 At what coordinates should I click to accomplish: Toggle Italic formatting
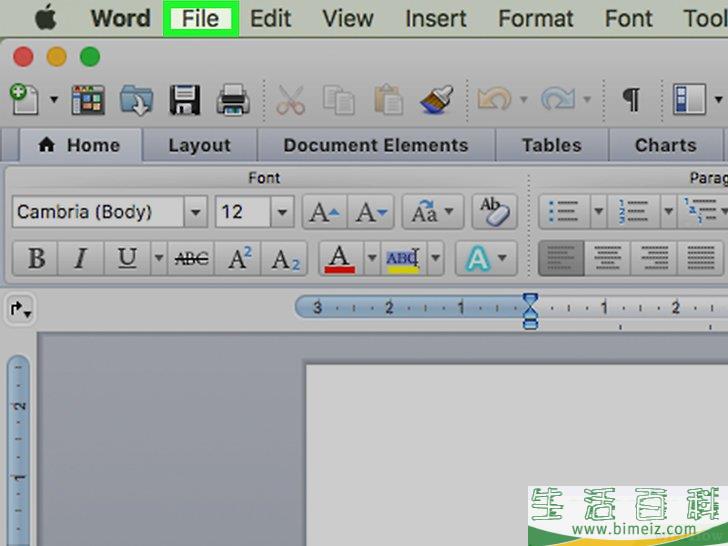81,258
